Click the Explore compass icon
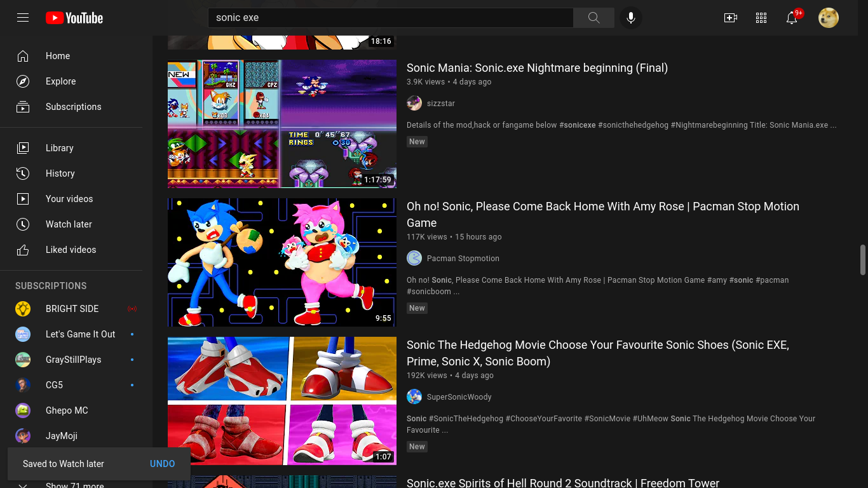Image resolution: width=868 pixels, height=488 pixels. point(23,81)
